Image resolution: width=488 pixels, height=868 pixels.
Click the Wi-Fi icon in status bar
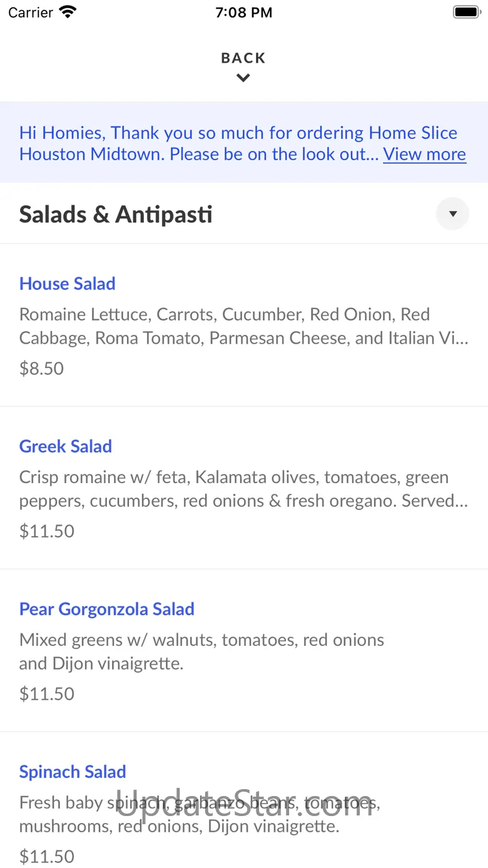[x=67, y=12]
